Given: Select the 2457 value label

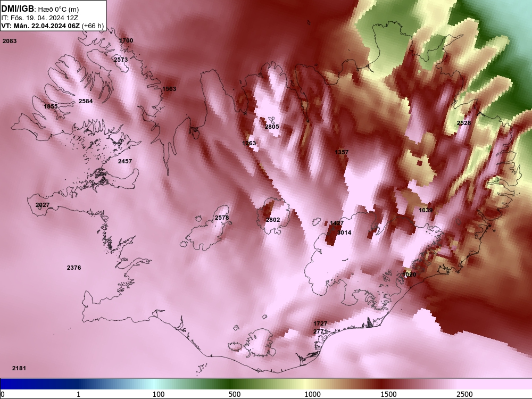Looking at the screenshot, I should click(125, 161).
